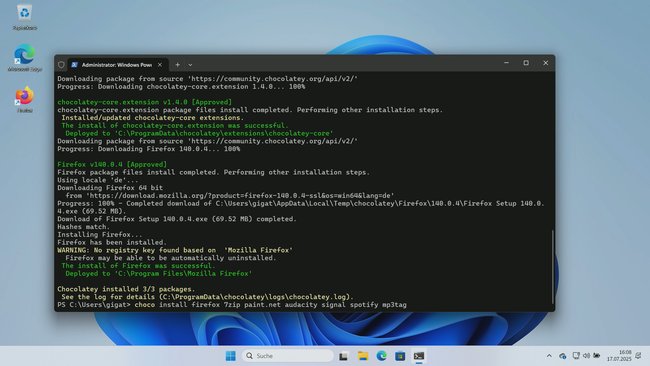Open the network status tray icon
The image size is (650, 366).
pos(576,356)
